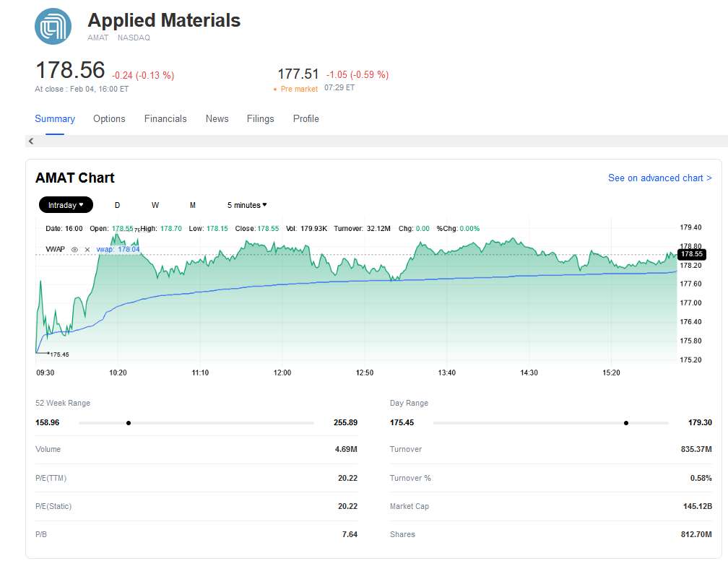Screen dimensions: 728x566
Task: Click the Day Range slider marker
Action: tap(625, 423)
